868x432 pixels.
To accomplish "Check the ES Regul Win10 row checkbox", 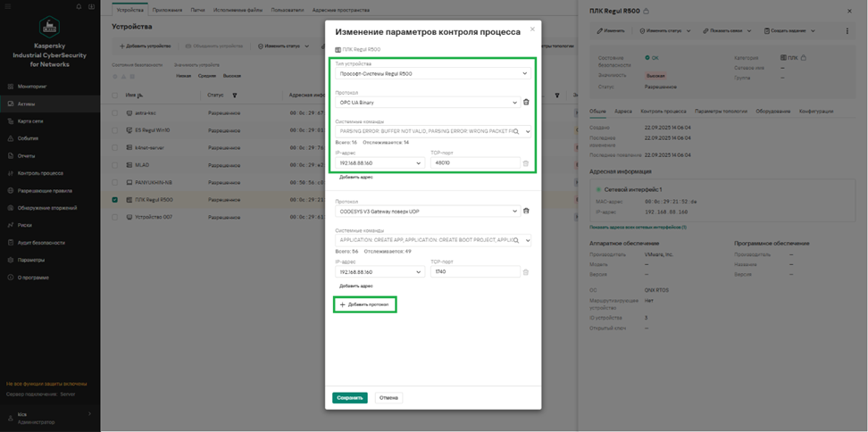I will tap(115, 130).
